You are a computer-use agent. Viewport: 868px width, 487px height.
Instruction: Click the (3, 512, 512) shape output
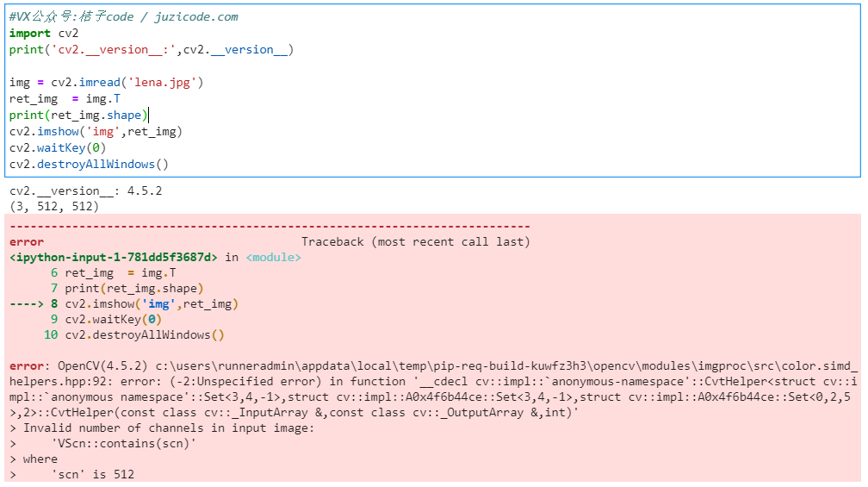(54, 206)
